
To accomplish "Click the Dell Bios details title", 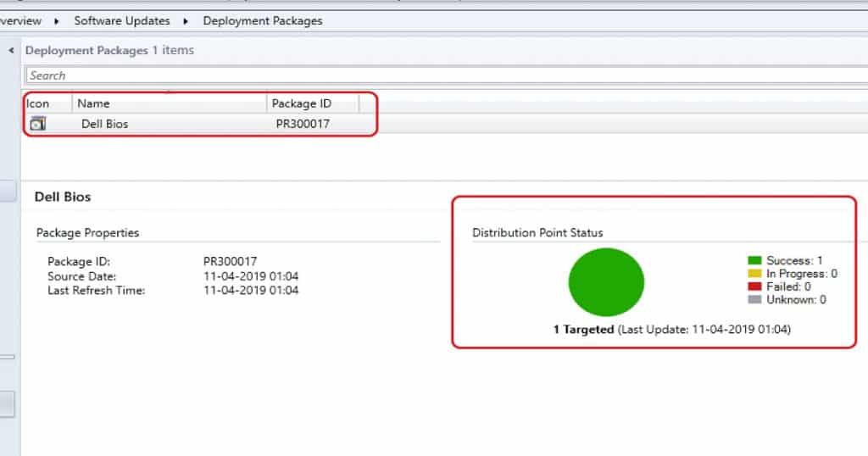I will 63,197.
